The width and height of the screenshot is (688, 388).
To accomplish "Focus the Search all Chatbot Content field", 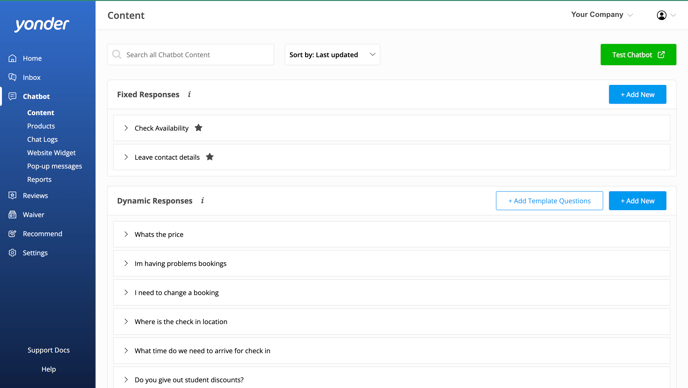I will (191, 54).
